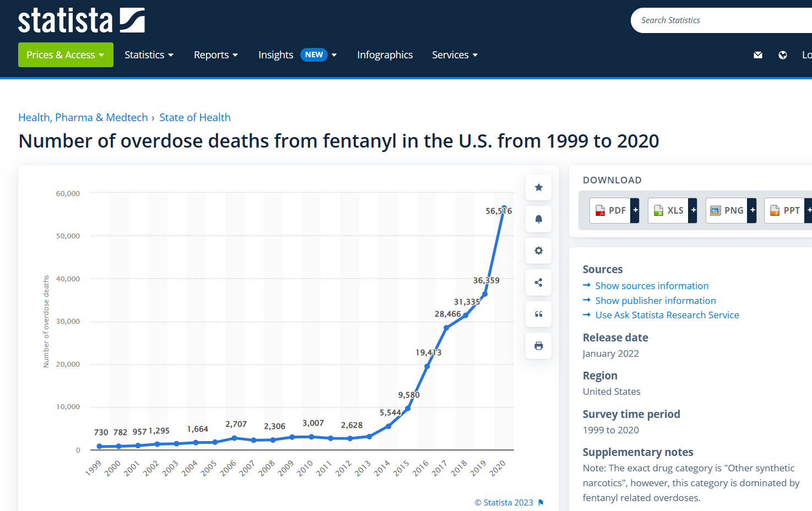Click the 2019 data point 36,359
The width and height of the screenshot is (812, 511).
[x=485, y=294]
